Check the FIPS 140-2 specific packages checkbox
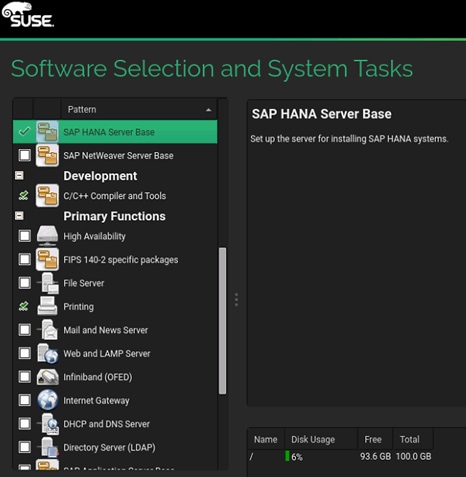This screenshot has width=466, height=477. pyautogui.click(x=25, y=259)
